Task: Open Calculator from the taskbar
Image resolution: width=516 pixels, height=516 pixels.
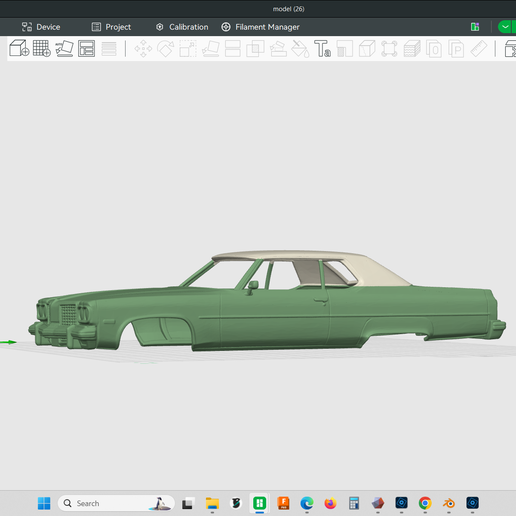Action: 354,503
